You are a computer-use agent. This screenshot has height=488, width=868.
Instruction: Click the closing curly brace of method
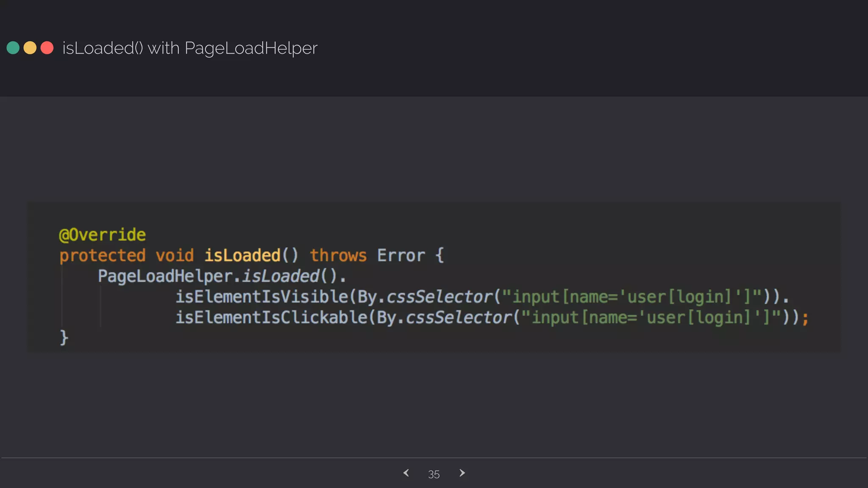pyautogui.click(x=64, y=338)
